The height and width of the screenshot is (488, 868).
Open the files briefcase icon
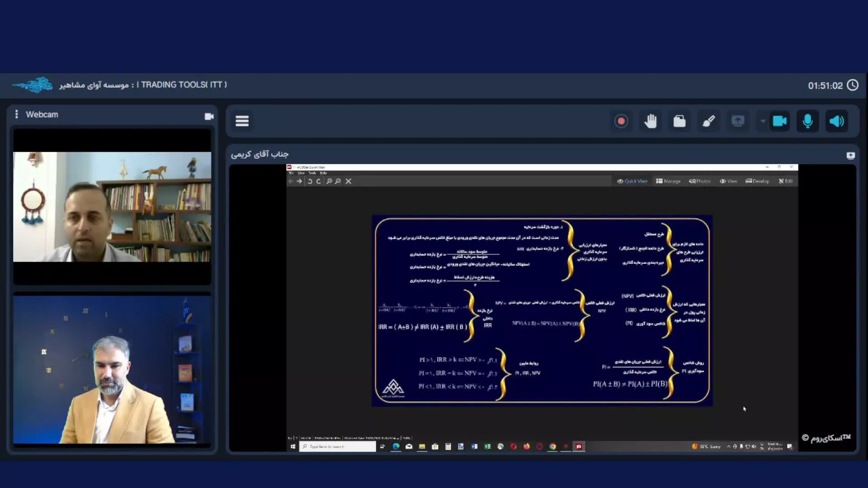click(x=679, y=121)
